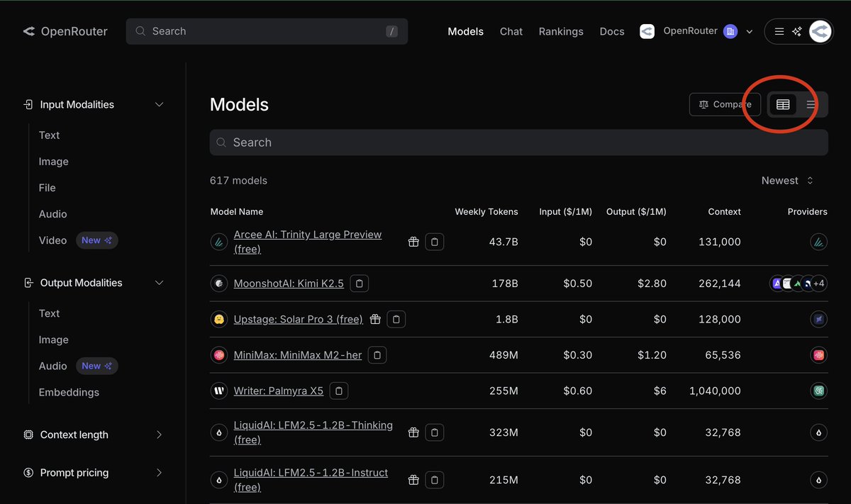Viewport: 851px width, 504px height.
Task: Expand the Prompt pricing filter
Action: pyautogui.click(x=94, y=473)
